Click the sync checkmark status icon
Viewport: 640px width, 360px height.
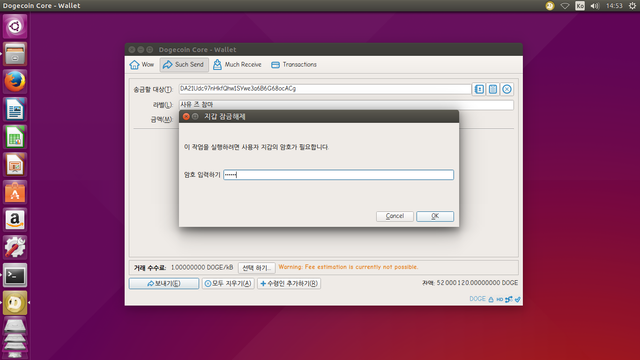coord(518,300)
